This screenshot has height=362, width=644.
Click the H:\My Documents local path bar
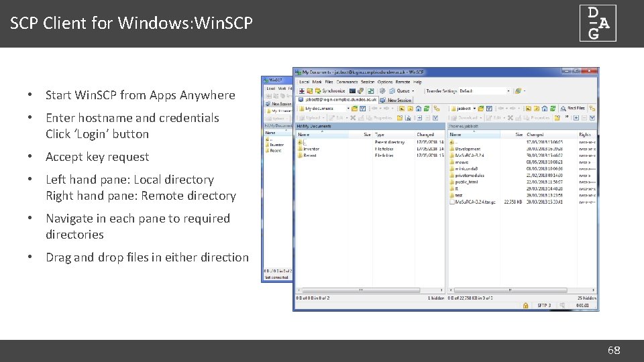pyautogui.click(x=370, y=126)
